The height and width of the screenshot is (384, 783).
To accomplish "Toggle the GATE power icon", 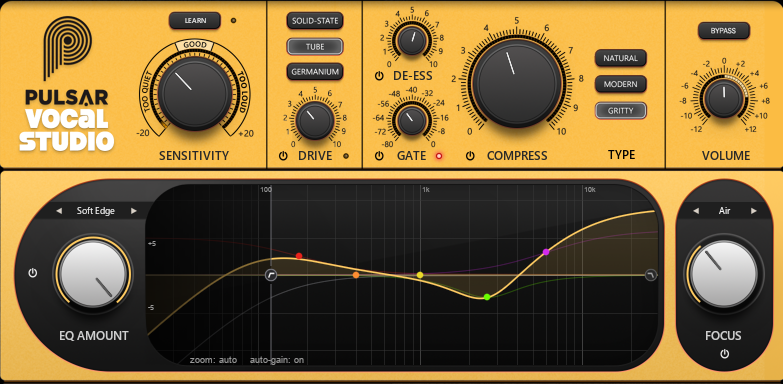I will [x=379, y=156].
